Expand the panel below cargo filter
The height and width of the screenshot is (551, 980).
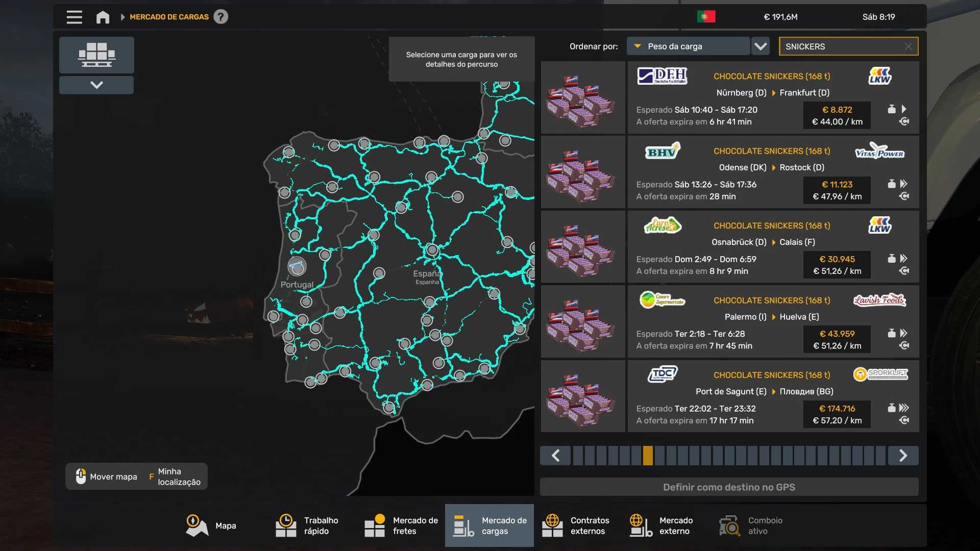(96, 85)
